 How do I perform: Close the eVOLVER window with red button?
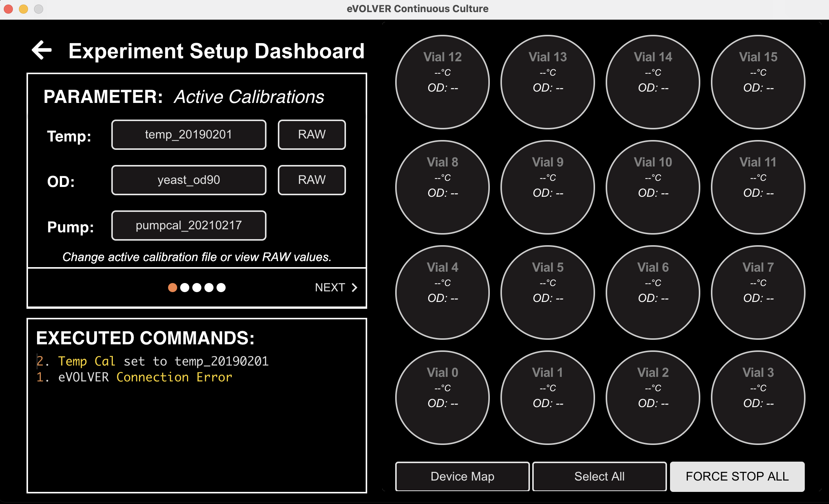(8, 9)
